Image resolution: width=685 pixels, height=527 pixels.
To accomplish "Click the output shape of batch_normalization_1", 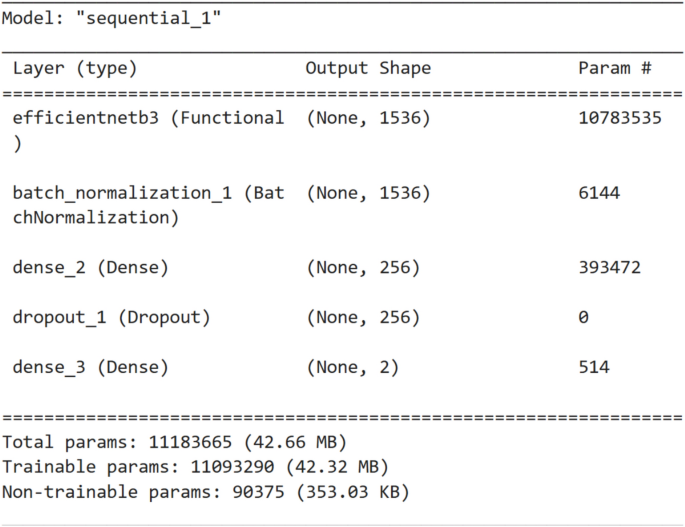I will click(x=368, y=193).
